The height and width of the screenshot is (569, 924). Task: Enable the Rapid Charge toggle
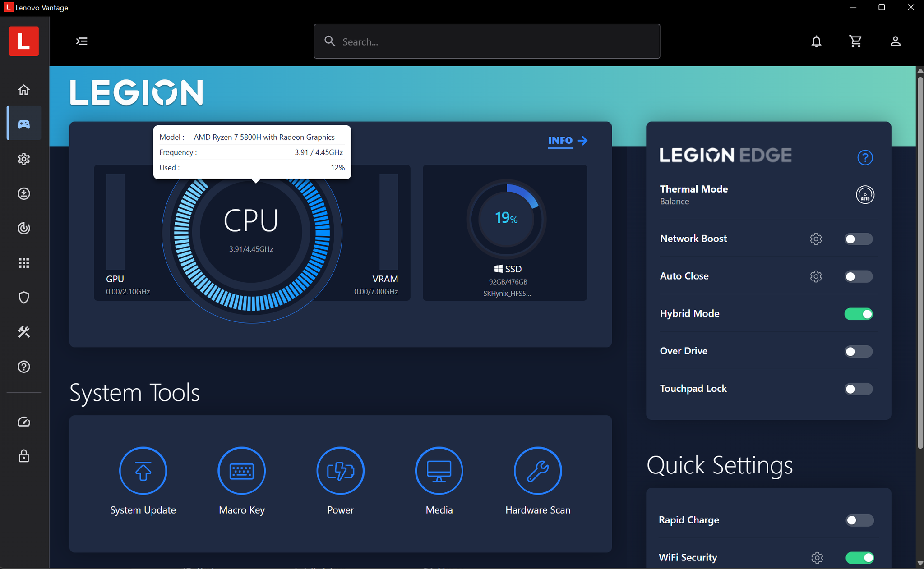click(x=859, y=520)
